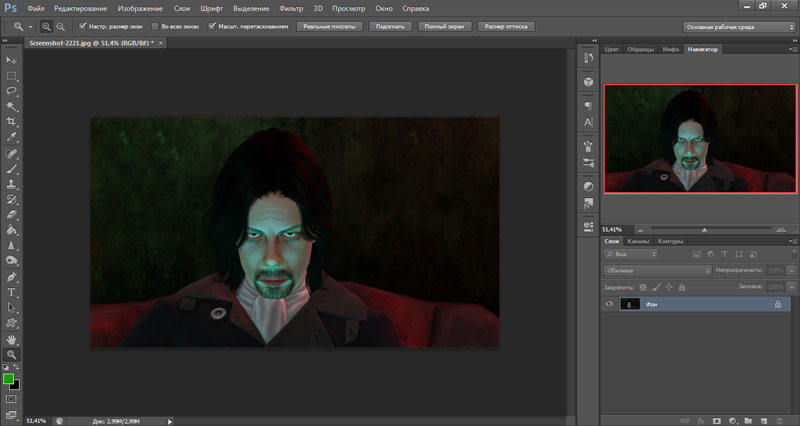Switch to the Каналы tab
The image size is (800, 426).
tap(638, 241)
